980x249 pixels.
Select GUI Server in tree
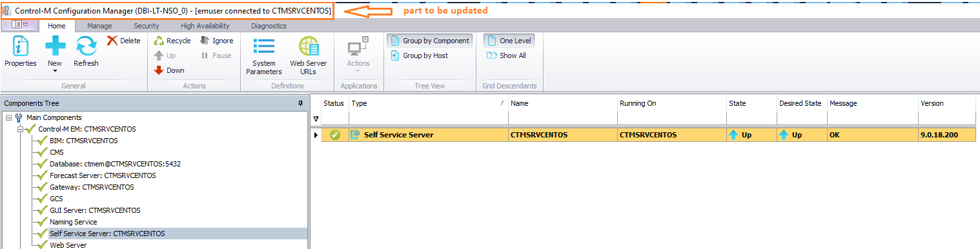click(x=95, y=210)
